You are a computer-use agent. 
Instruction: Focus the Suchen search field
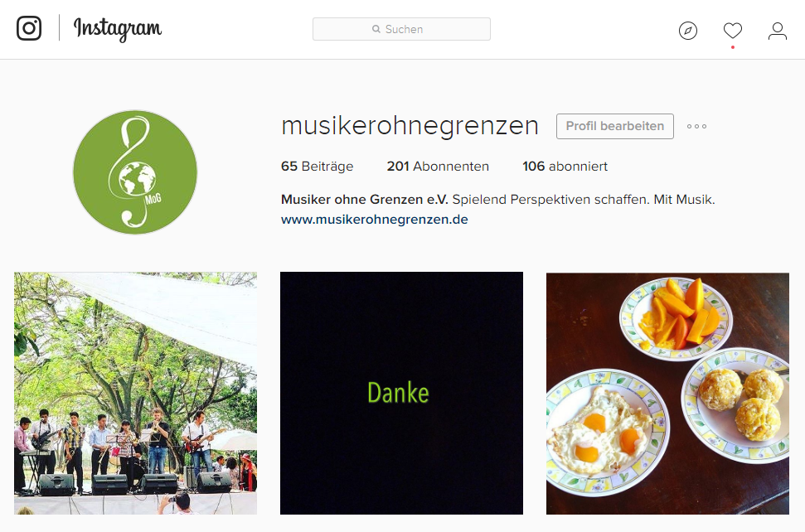pyautogui.click(x=401, y=29)
